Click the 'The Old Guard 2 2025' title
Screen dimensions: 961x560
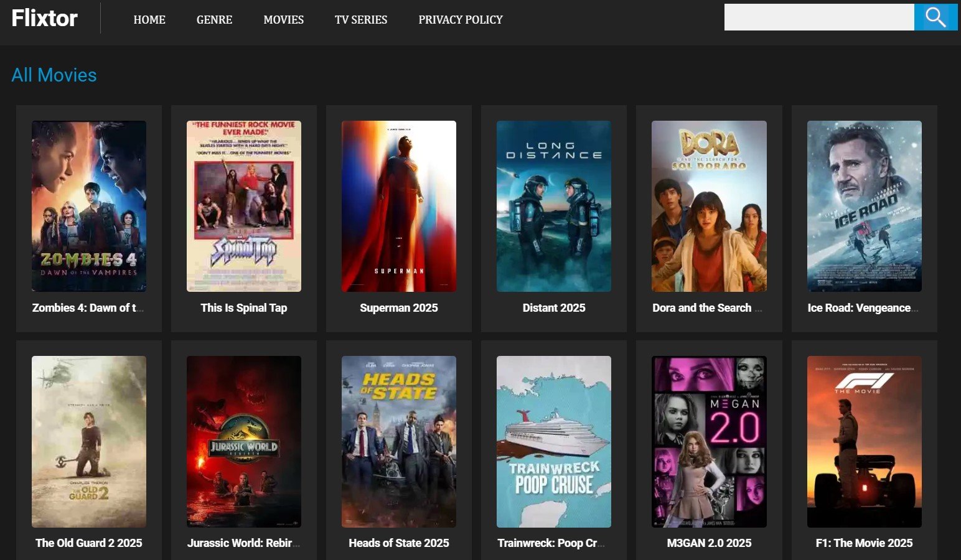(89, 543)
